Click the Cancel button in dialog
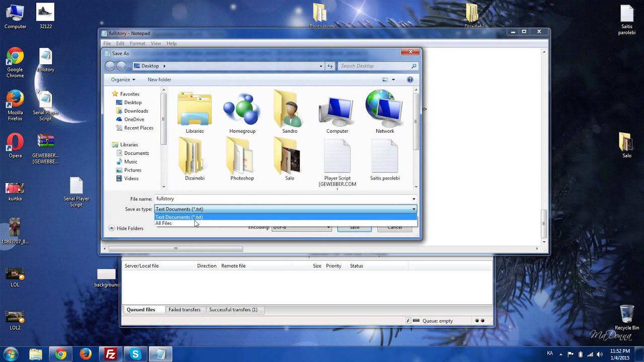This screenshot has height=362, width=644. 395,227
